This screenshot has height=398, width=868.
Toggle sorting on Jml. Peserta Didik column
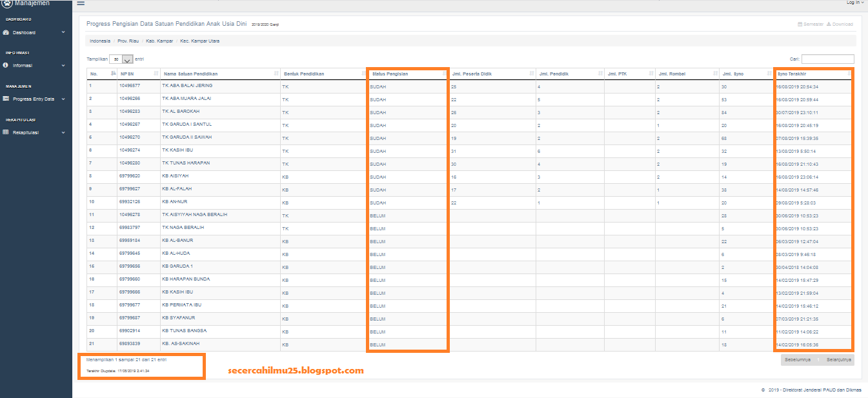tap(531, 73)
